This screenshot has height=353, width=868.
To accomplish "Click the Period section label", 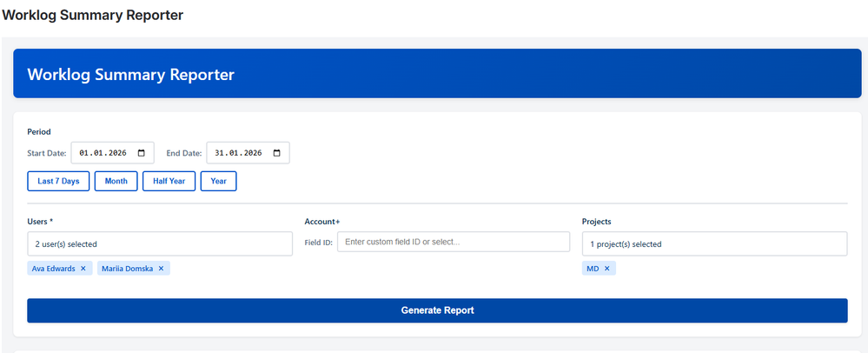I will (x=39, y=132).
